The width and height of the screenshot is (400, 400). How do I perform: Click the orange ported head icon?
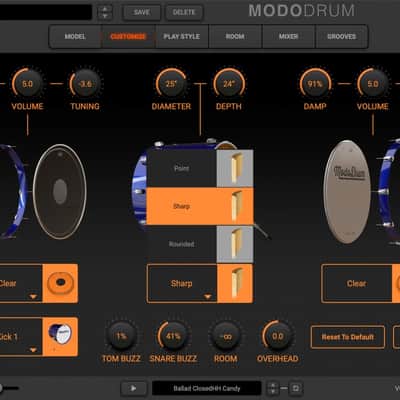point(60,284)
